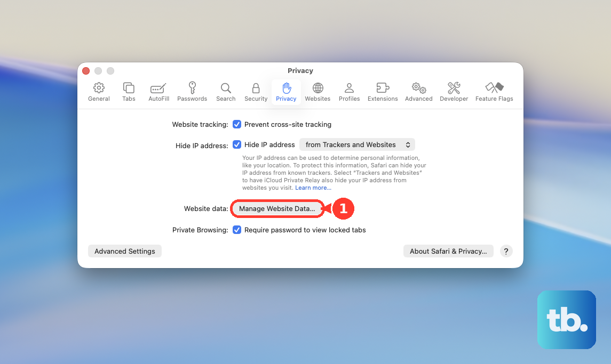Open the Developer tools pane
Viewport: 611px width, 364px height.
pos(454,92)
